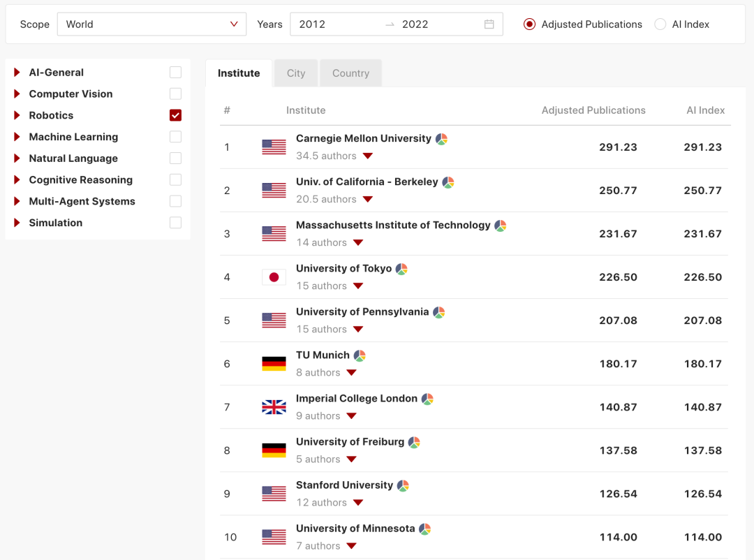
Task: Switch to the Institute tab
Action: (x=239, y=73)
